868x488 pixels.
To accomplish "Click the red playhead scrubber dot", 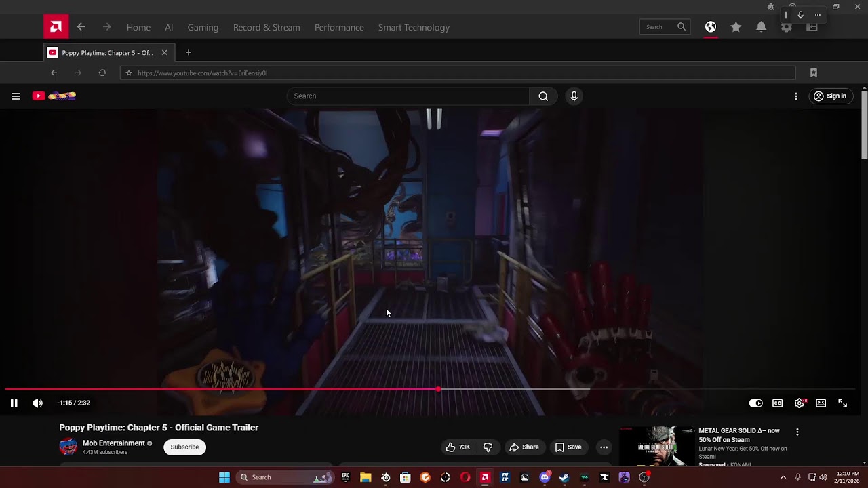I will tap(439, 389).
